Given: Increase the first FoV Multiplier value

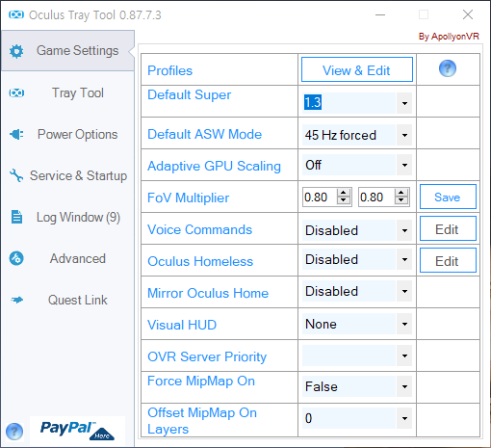Looking at the screenshot, I should tap(344, 193).
